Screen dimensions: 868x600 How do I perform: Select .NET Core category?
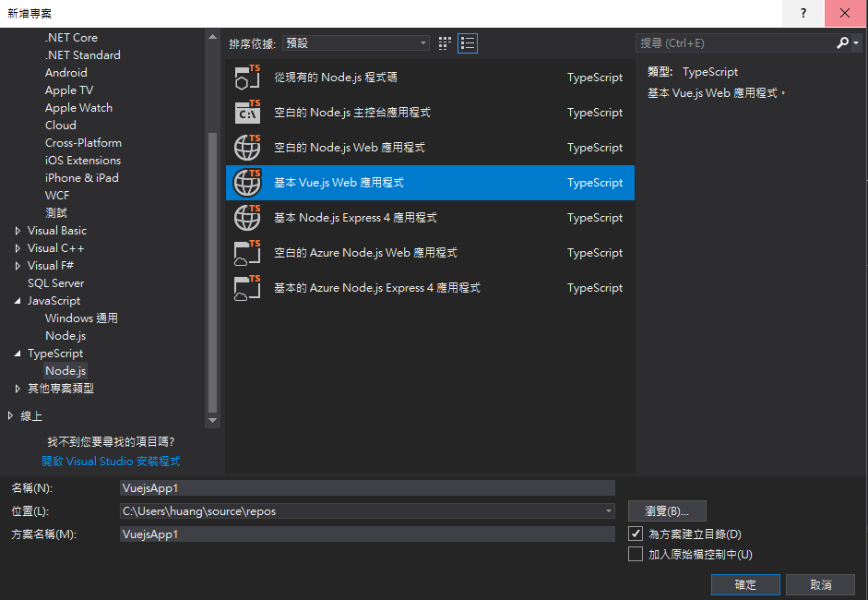pos(71,38)
